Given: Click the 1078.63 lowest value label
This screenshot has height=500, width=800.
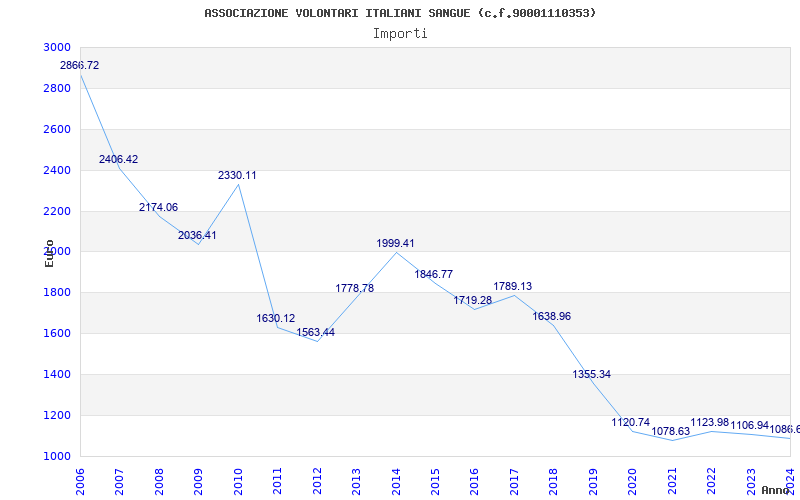Looking at the screenshot, I should (670, 431).
